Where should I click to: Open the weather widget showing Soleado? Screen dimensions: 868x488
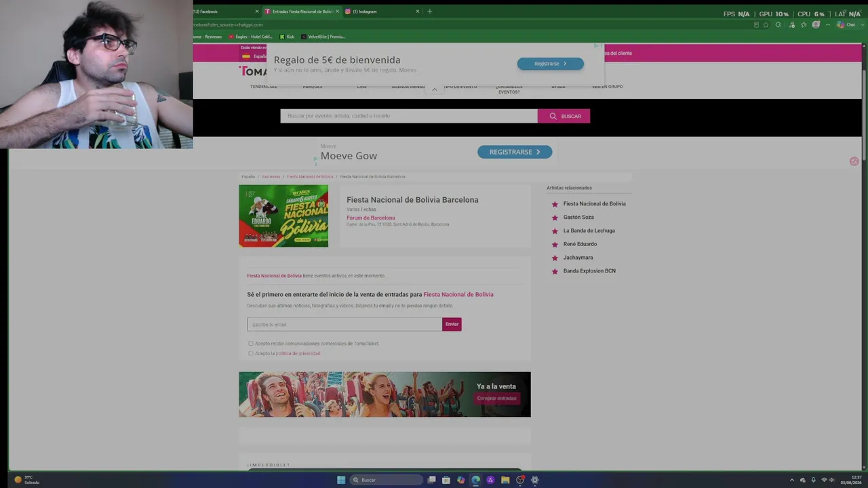27,480
